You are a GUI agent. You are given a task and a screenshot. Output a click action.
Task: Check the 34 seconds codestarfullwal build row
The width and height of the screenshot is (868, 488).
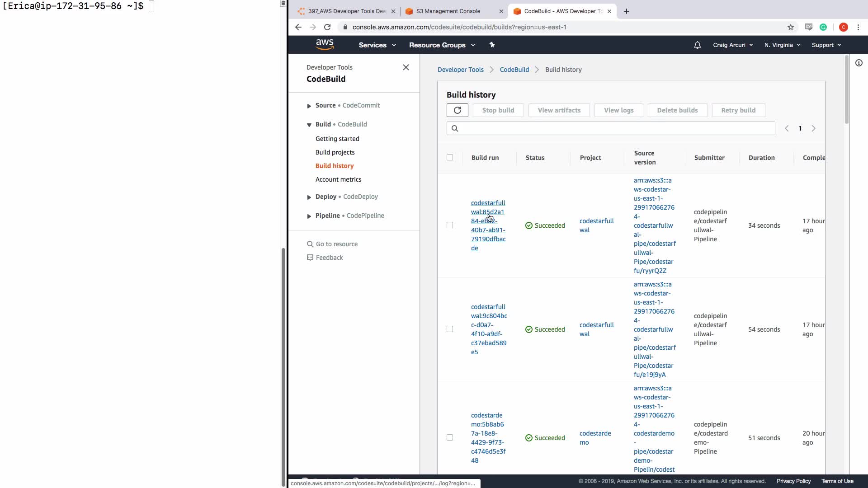click(x=449, y=225)
